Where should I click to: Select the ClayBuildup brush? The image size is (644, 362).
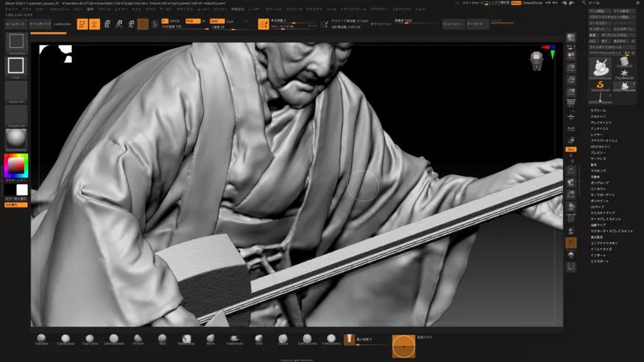point(65,339)
